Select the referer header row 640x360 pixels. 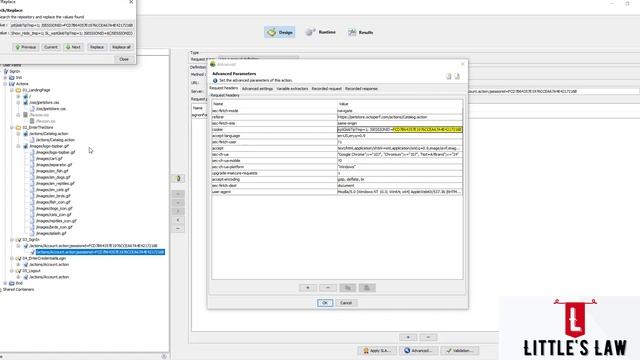(337, 117)
